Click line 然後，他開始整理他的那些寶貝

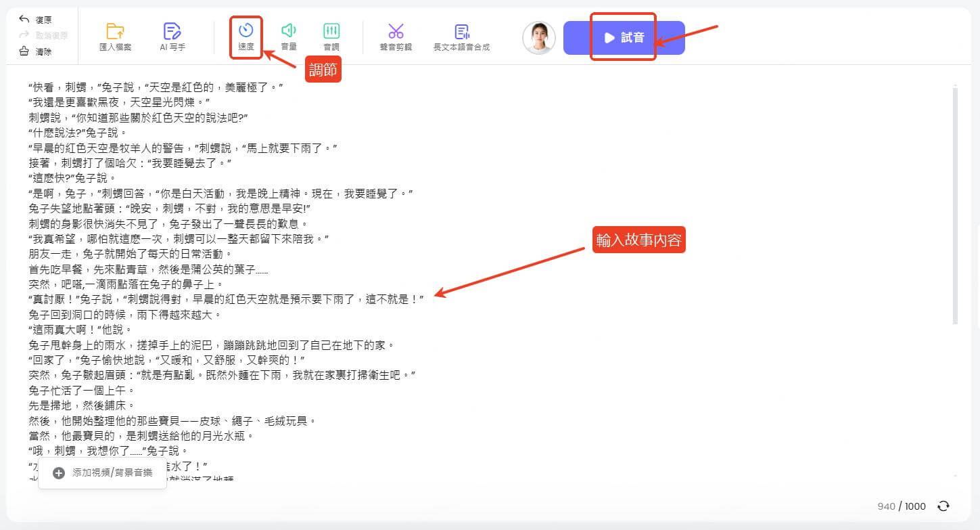[x=172, y=421]
